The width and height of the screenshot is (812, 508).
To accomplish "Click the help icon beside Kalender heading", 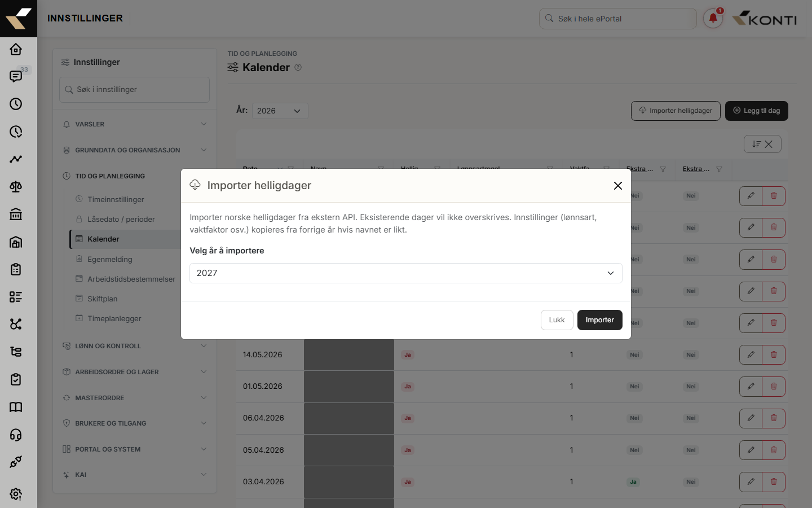I will pyautogui.click(x=298, y=67).
